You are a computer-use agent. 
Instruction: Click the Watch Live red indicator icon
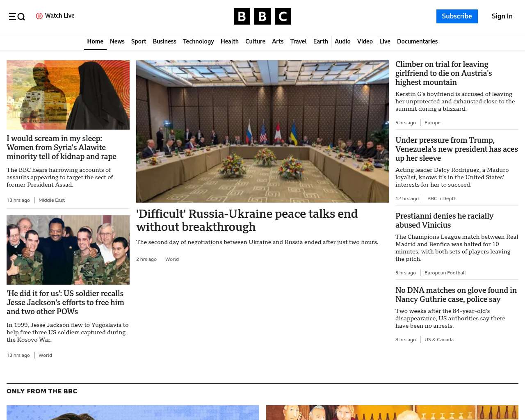(39, 16)
